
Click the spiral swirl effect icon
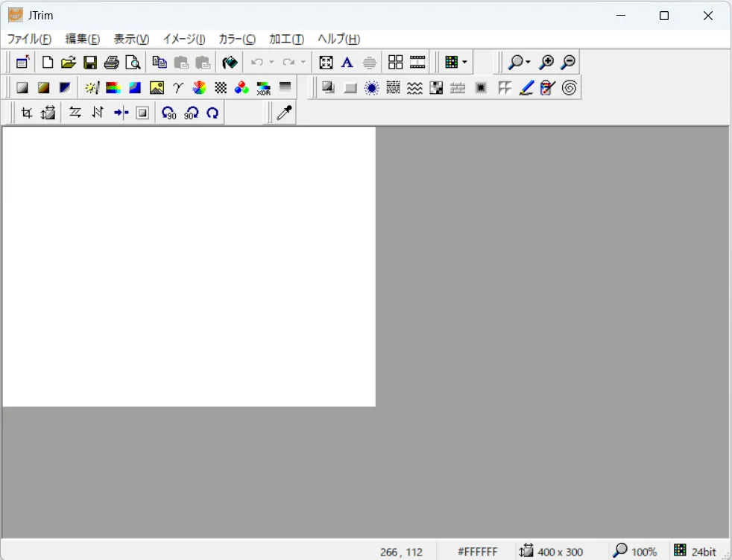point(569,88)
